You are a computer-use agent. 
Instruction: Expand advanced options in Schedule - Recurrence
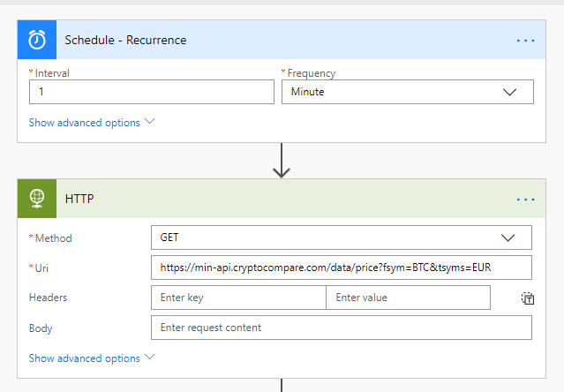[92, 122]
